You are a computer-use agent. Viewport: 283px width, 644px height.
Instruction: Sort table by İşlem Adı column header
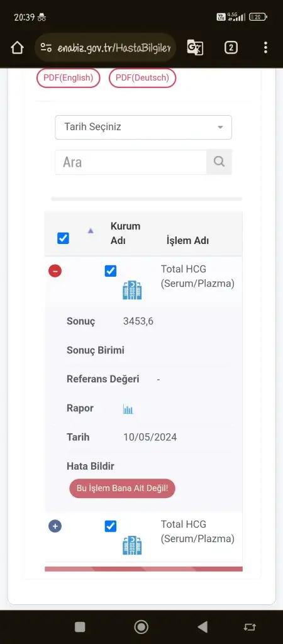click(x=187, y=241)
